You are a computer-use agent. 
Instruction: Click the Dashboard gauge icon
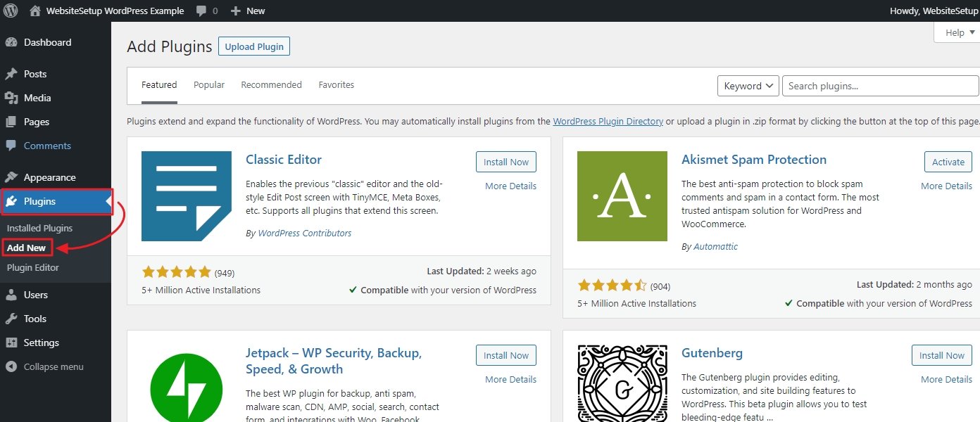(11, 42)
